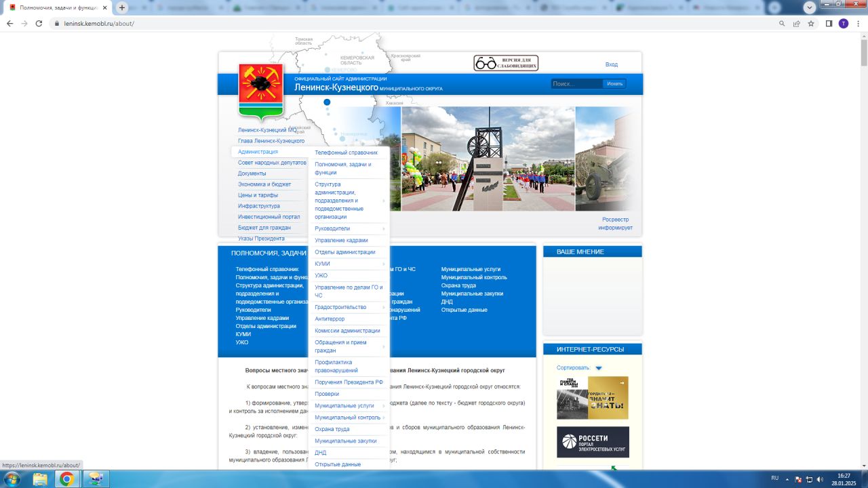Open Совет народных депутатов section
Screen dimensions: 868x488
[272, 163]
